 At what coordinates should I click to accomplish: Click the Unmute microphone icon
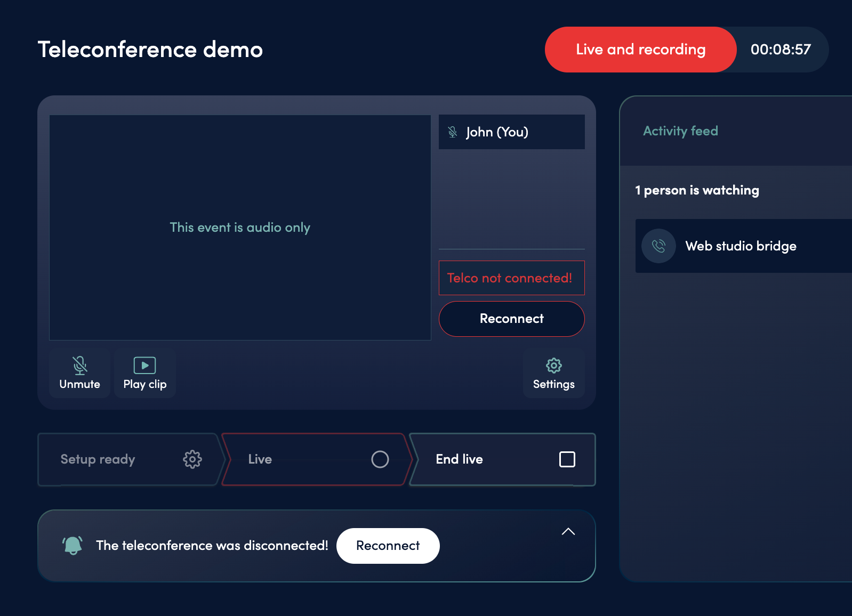click(x=80, y=366)
